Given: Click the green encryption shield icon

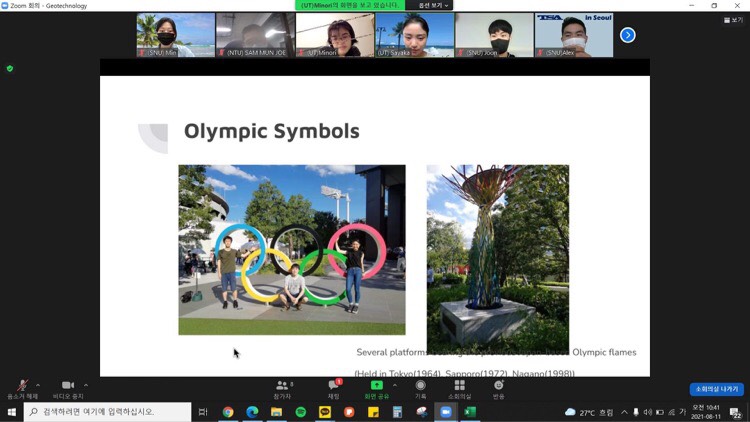Looking at the screenshot, I should [10, 68].
